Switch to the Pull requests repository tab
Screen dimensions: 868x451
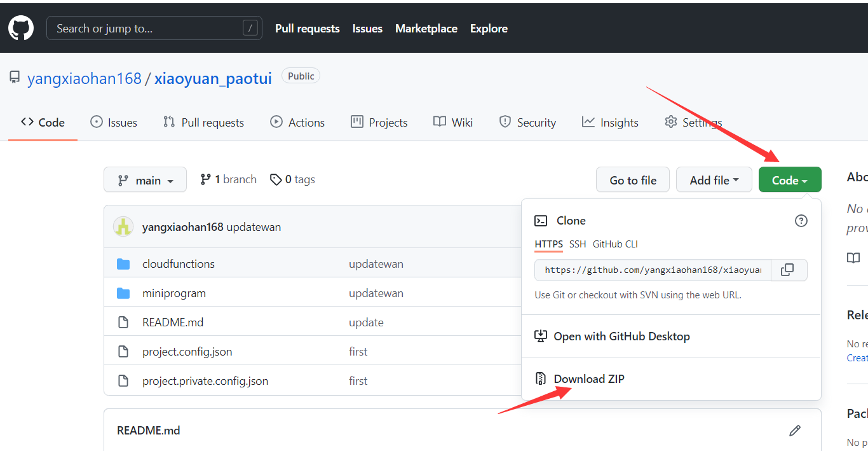(203, 122)
